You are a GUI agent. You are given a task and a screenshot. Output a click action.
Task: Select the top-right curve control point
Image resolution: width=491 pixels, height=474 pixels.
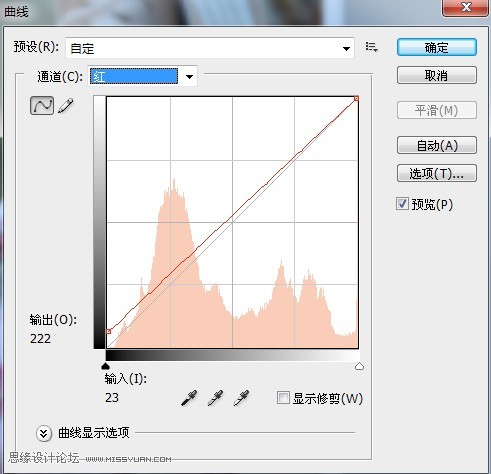point(356,98)
